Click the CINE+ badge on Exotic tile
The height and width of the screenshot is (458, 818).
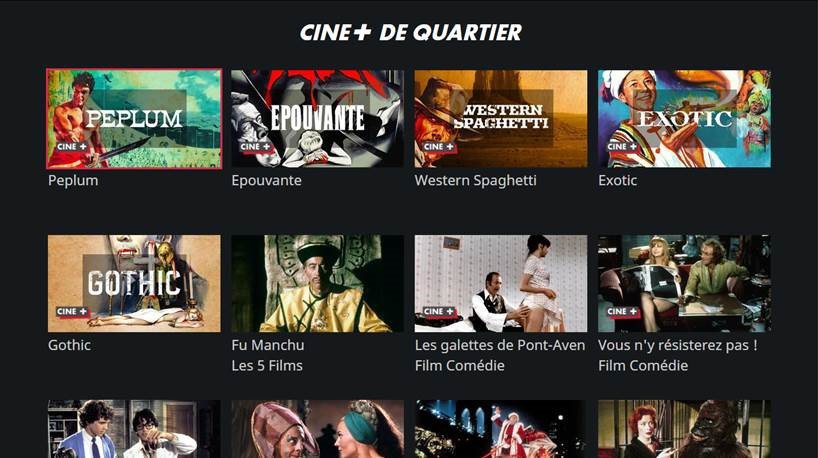coord(622,147)
